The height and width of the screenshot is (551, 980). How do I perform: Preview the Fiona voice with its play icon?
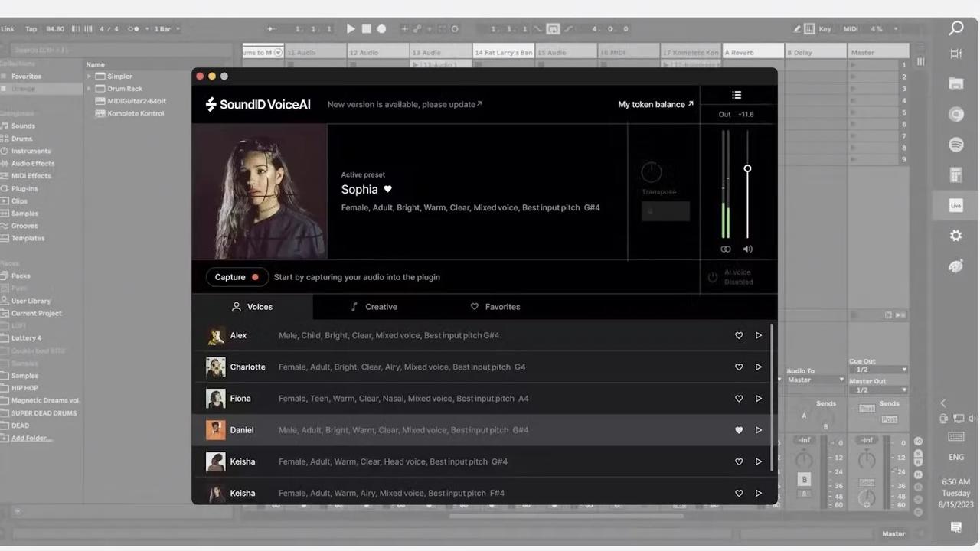tap(759, 398)
